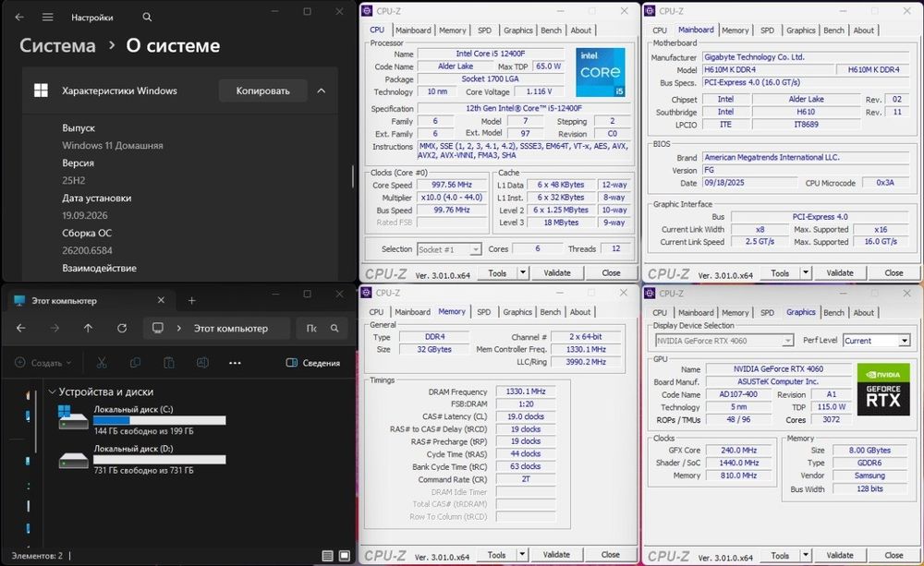The width and height of the screenshot is (924, 566).
Task: Switch Explorer to large tiles view
Action: click(x=345, y=556)
